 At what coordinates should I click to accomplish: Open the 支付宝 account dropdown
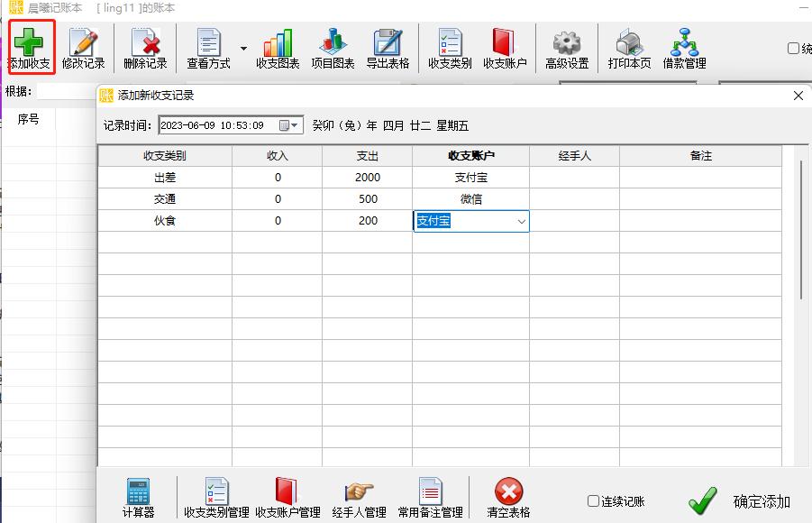click(x=521, y=221)
